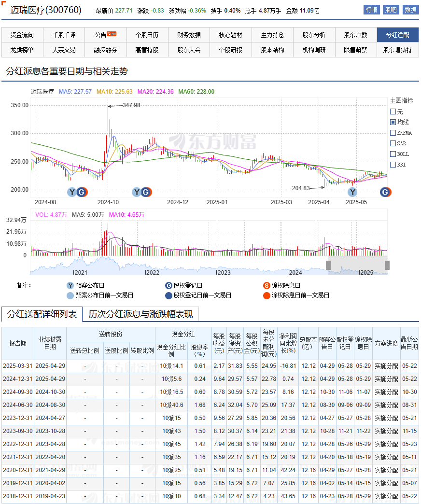Viewport: 421px width, 504px height.
Task: Open the 行情 button
Action: point(372,10)
